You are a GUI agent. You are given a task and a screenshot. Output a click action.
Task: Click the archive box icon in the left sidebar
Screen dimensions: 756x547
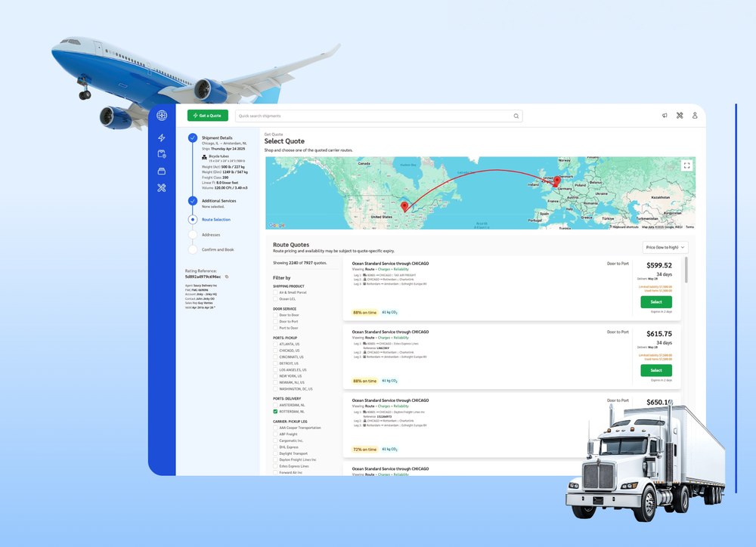(161, 172)
